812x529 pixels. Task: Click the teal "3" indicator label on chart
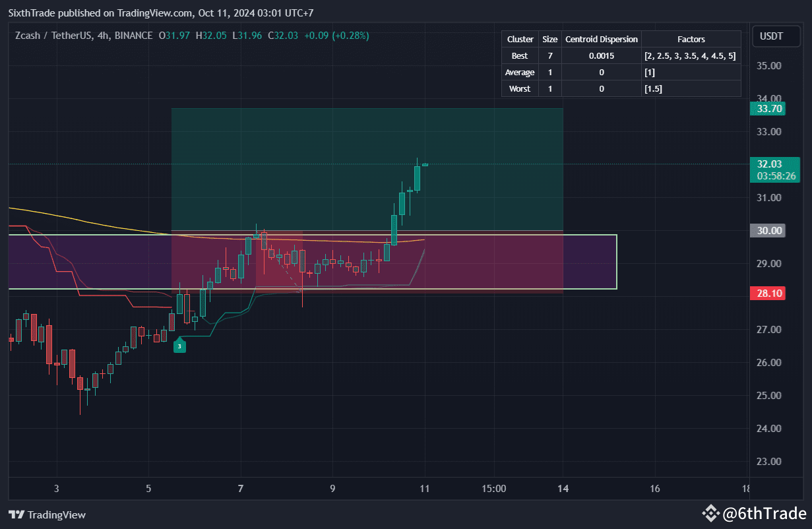click(x=179, y=345)
